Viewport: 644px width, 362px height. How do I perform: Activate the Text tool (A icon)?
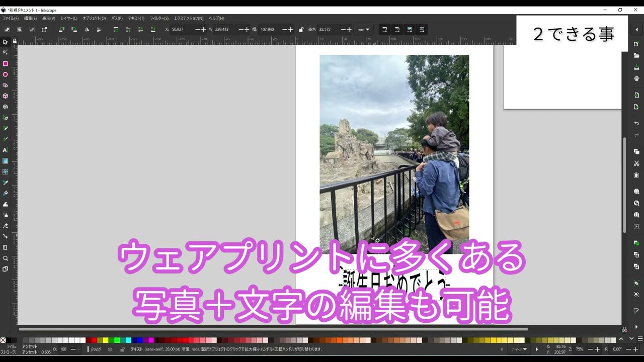(6, 150)
